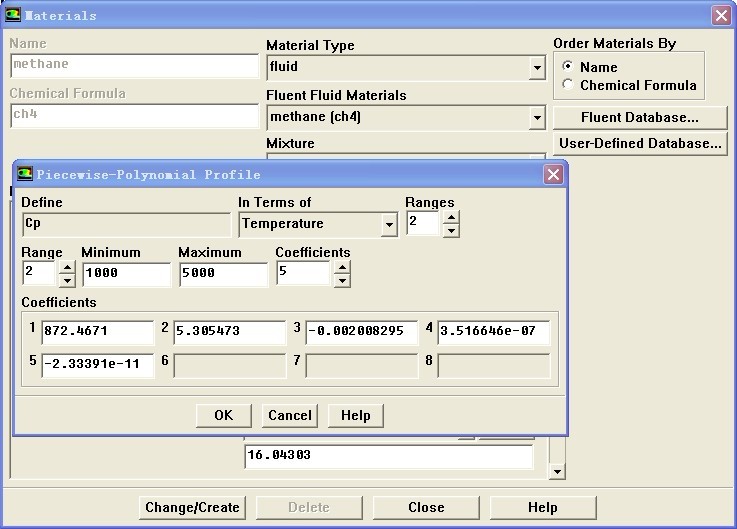Click the Piecewise-Polynomial Profile title bar icon
737x529 pixels.
coord(25,174)
